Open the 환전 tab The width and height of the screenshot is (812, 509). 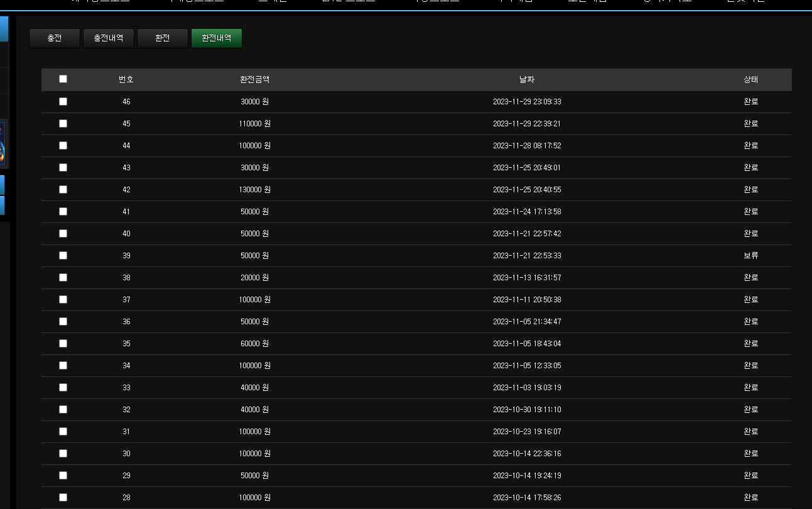click(x=163, y=38)
